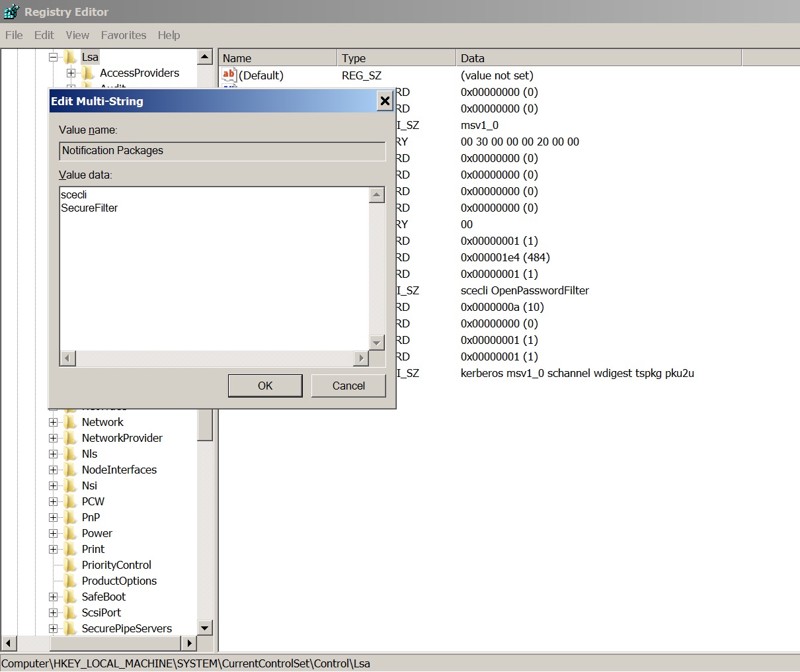Click the ProductOptions folder icon
Image resolution: width=800 pixels, height=672 pixels.
[71, 581]
